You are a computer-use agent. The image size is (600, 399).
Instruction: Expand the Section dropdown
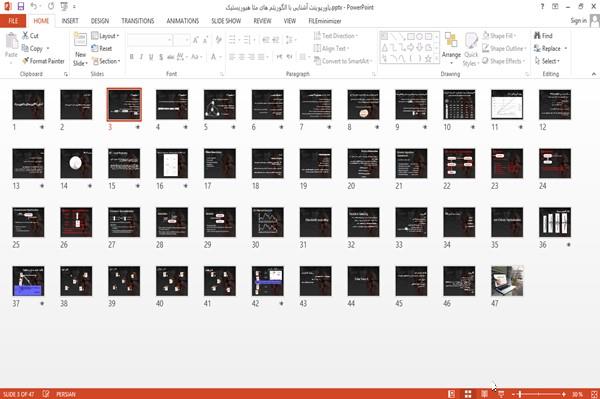(x=106, y=61)
